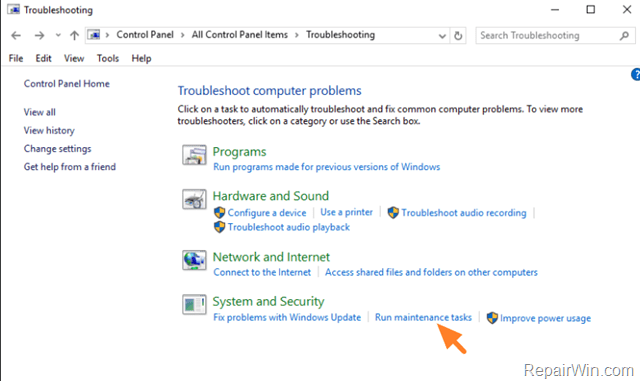Open the File menu
Screen dimensions: 640x381
tap(16, 58)
